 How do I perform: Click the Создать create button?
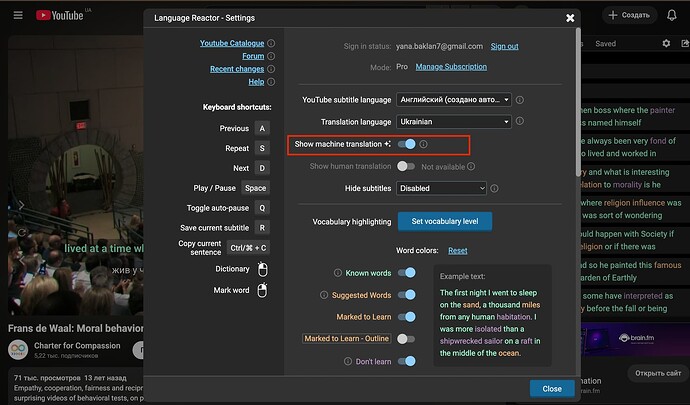tap(629, 15)
